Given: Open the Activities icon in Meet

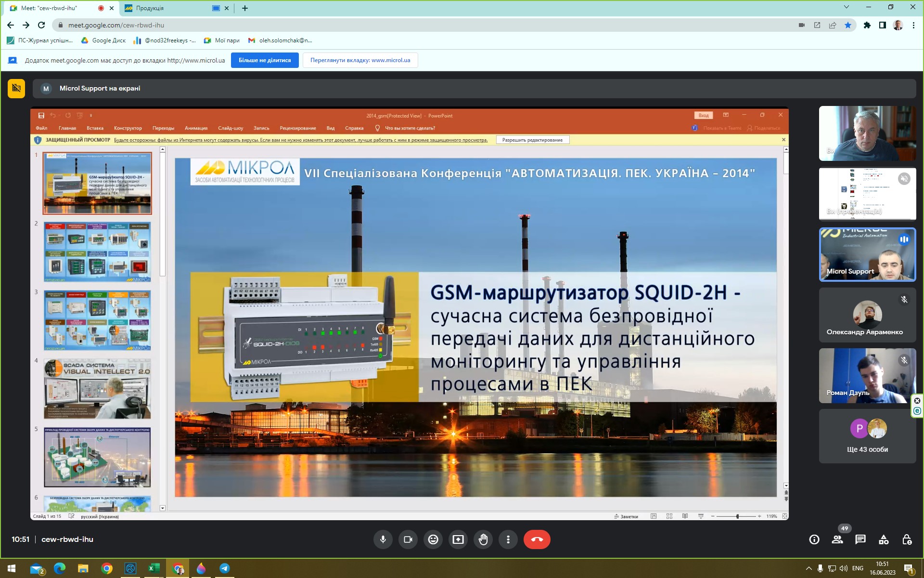Looking at the screenshot, I should (884, 539).
